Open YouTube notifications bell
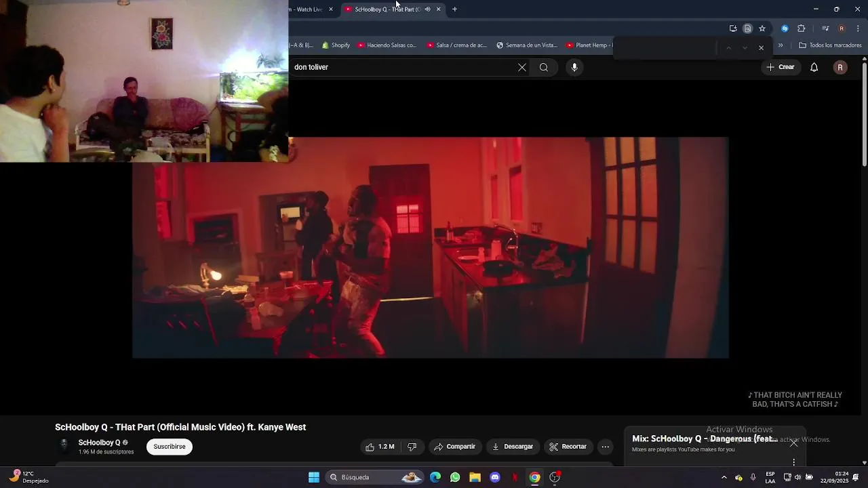Screen dimensions: 868x488 (x=814, y=67)
